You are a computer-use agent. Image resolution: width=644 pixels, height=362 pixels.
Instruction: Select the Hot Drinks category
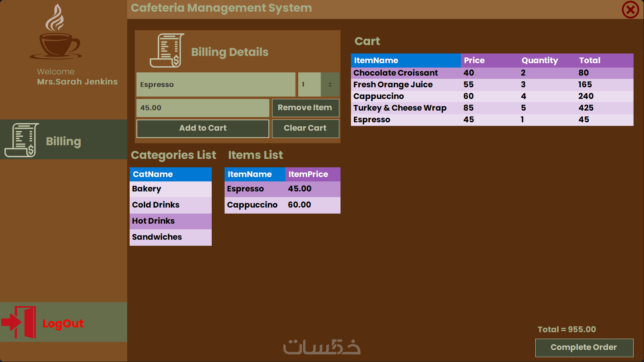[x=171, y=221]
